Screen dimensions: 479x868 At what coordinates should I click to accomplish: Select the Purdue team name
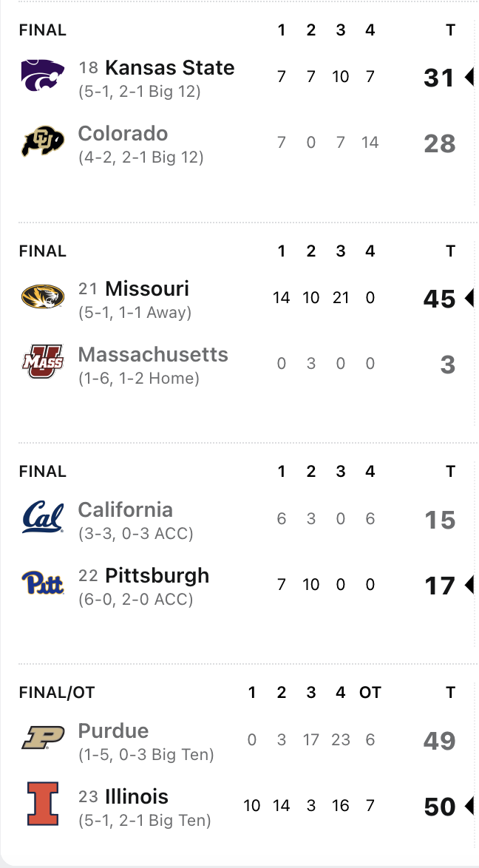(113, 731)
